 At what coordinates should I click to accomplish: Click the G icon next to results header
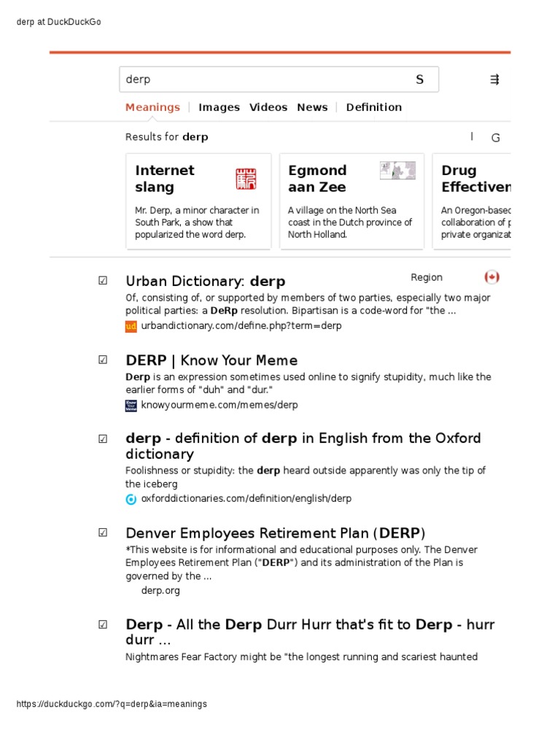click(x=495, y=138)
